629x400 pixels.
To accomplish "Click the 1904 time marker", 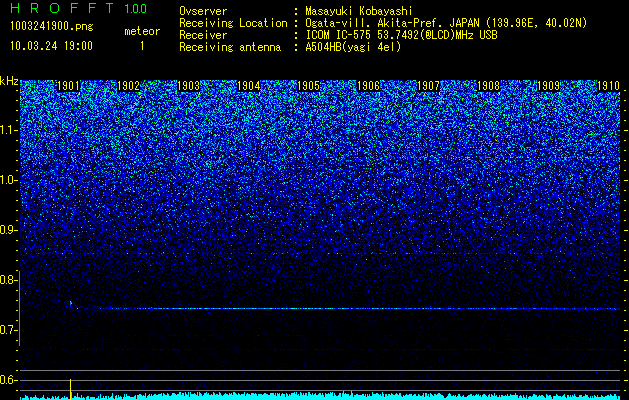I will [249, 86].
